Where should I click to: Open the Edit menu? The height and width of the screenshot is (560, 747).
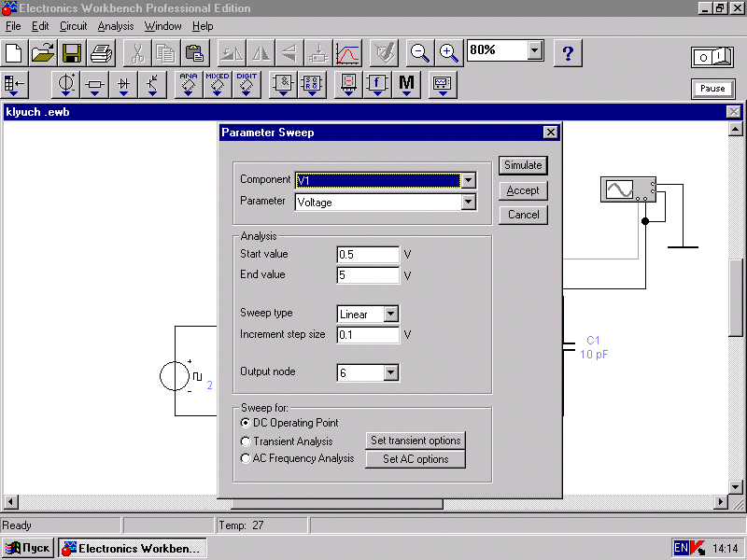coord(40,26)
